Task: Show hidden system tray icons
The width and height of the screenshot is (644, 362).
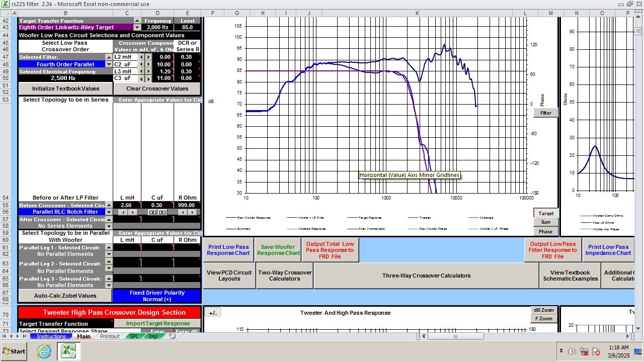Action: point(561,351)
